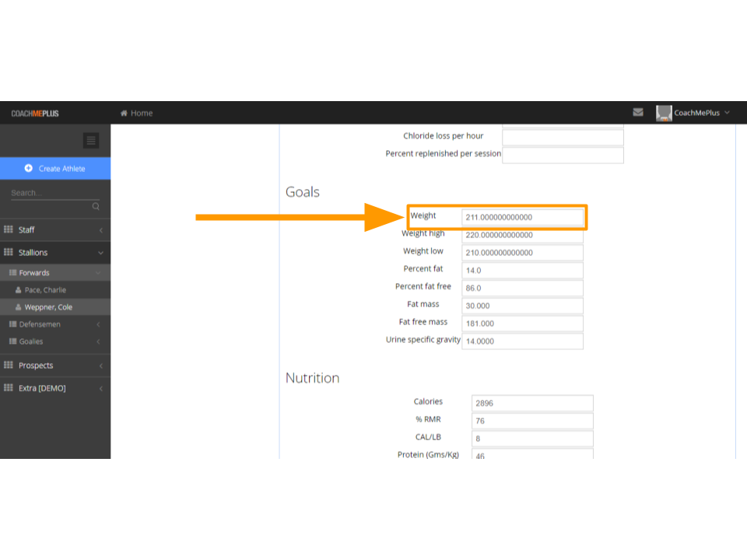
Task: Click the Create Athlete button
Action: click(x=55, y=169)
